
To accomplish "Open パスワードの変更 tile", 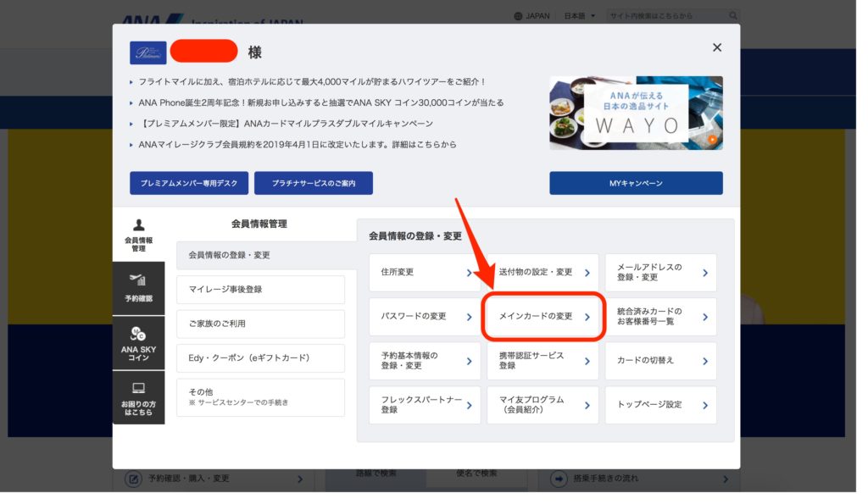I will pos(425,317).
